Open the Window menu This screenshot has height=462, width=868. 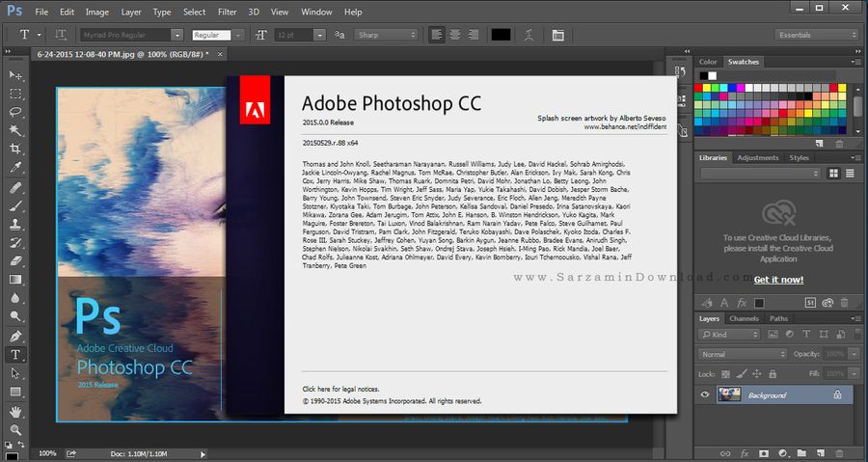tap(316, 12)
